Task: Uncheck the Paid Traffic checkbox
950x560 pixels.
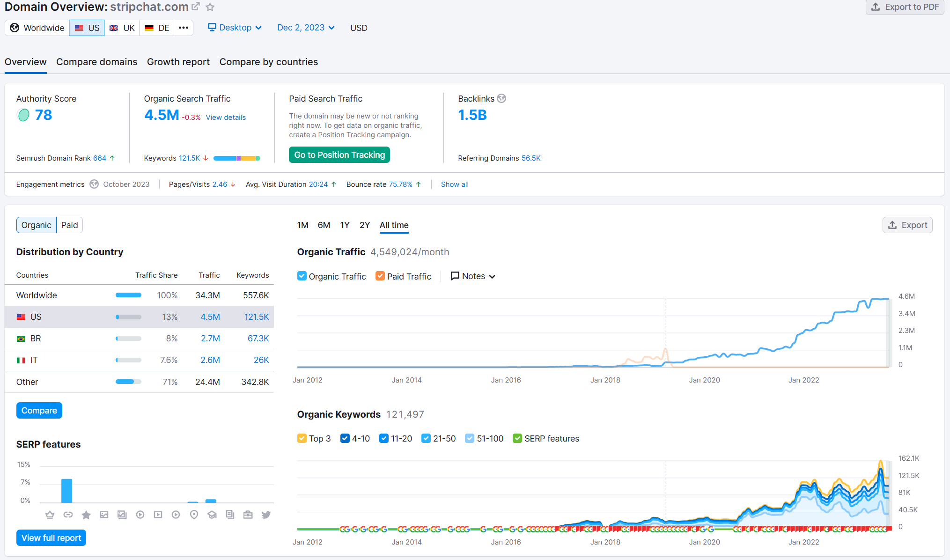Action: [x=380, y=276]
